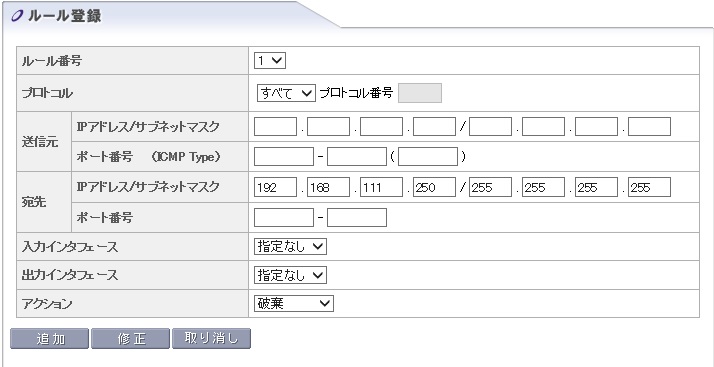Screen dimensions: 714x367
Task: Open the 入力インタフェース dropdown
Action: [290, 246]
